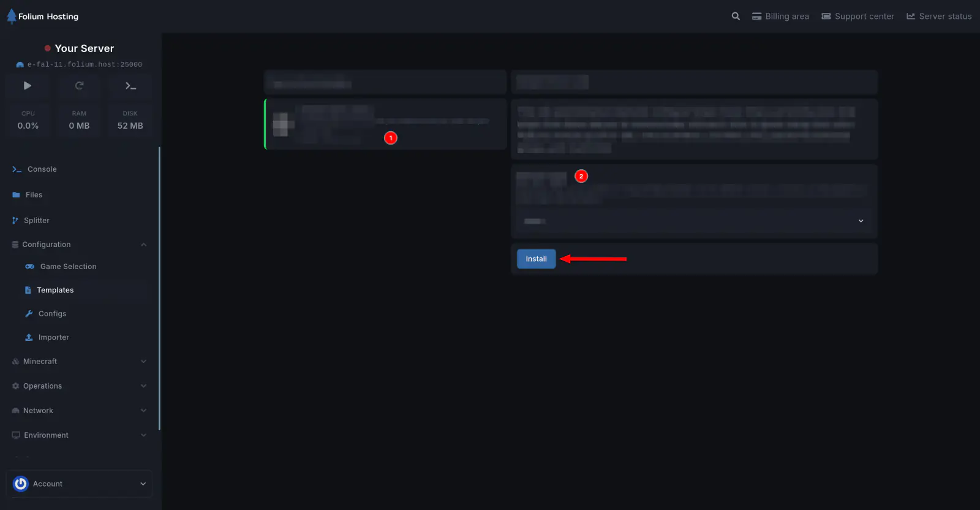Open the Files folder icon
This screenshot has height=510, width=980.
16,195
